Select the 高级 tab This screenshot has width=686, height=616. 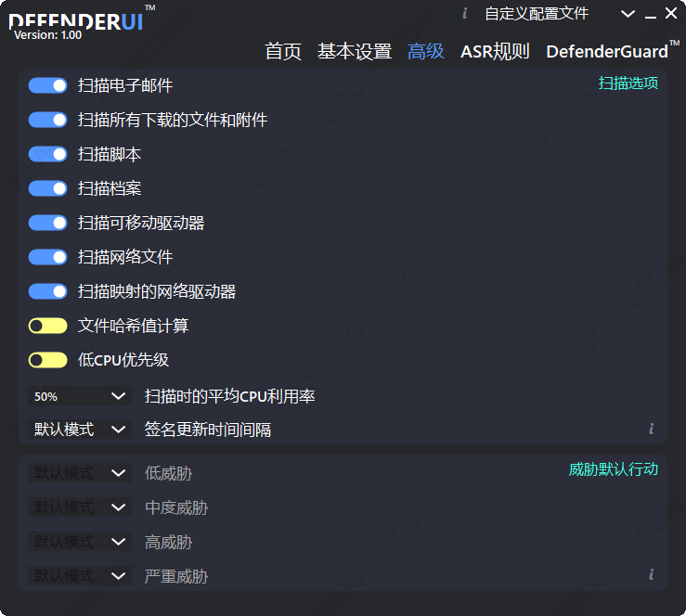426,52
